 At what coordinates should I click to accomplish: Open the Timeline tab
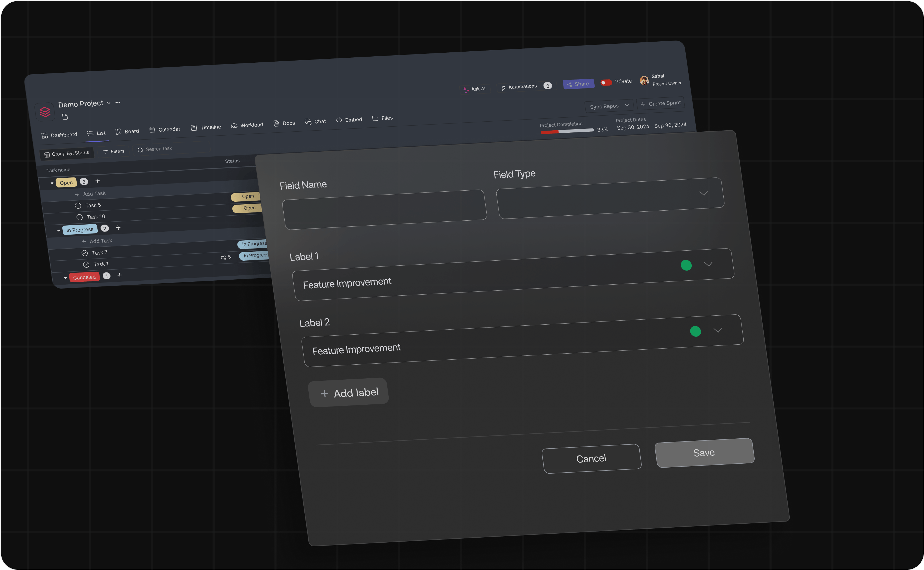coord(206,127)
